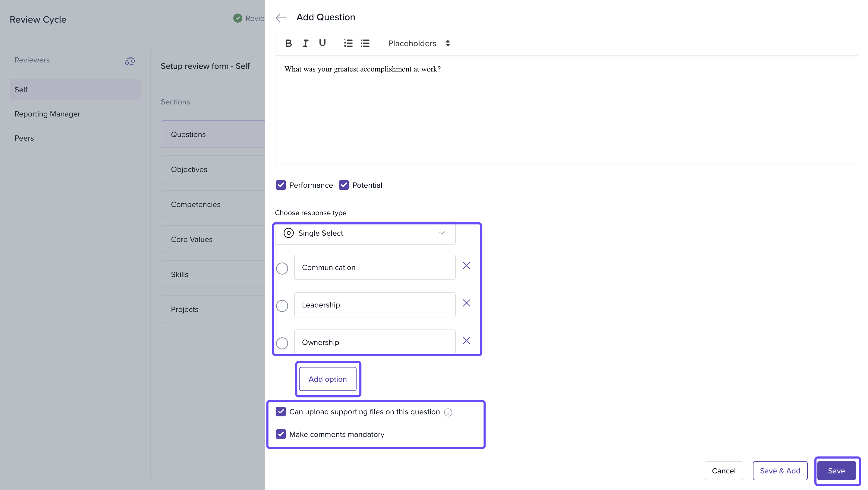This screenshot has height=490, width=868.
Task: Open the Single Select response type dropdown
Action: coord(365,233)
